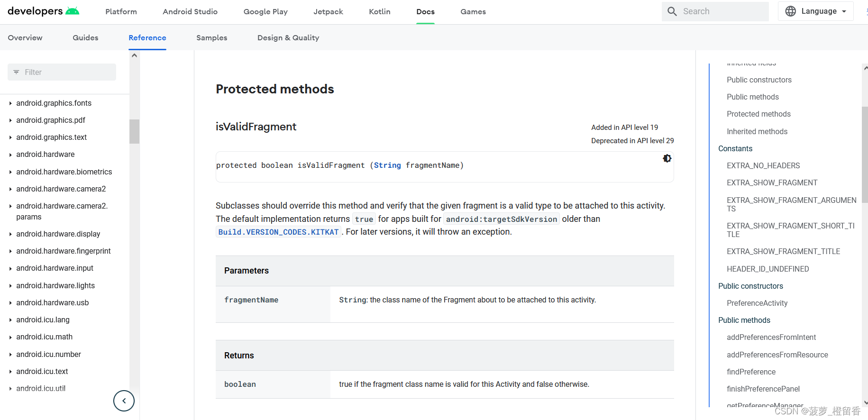Click the Android developers logo

(x=43, y=11)
